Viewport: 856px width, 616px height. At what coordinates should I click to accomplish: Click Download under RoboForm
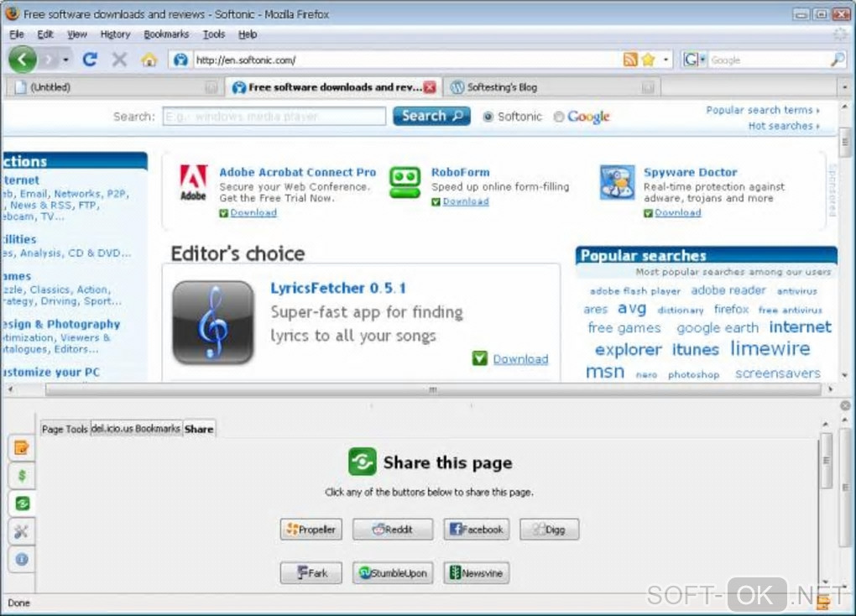click(x=466, y=201)
